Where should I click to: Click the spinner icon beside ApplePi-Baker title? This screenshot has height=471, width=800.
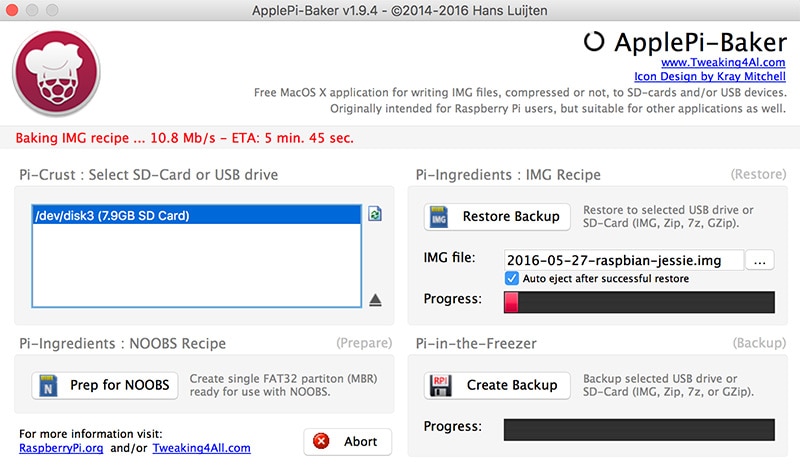point(594,41)
